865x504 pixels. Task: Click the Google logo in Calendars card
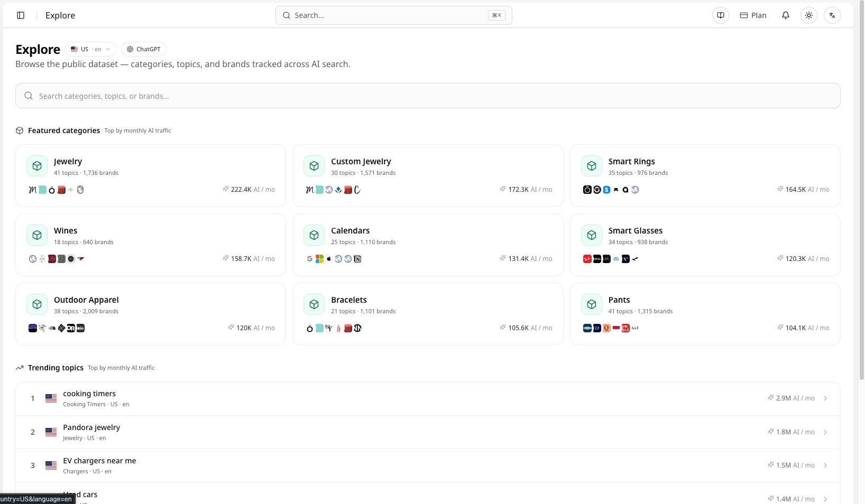(310, 259)
